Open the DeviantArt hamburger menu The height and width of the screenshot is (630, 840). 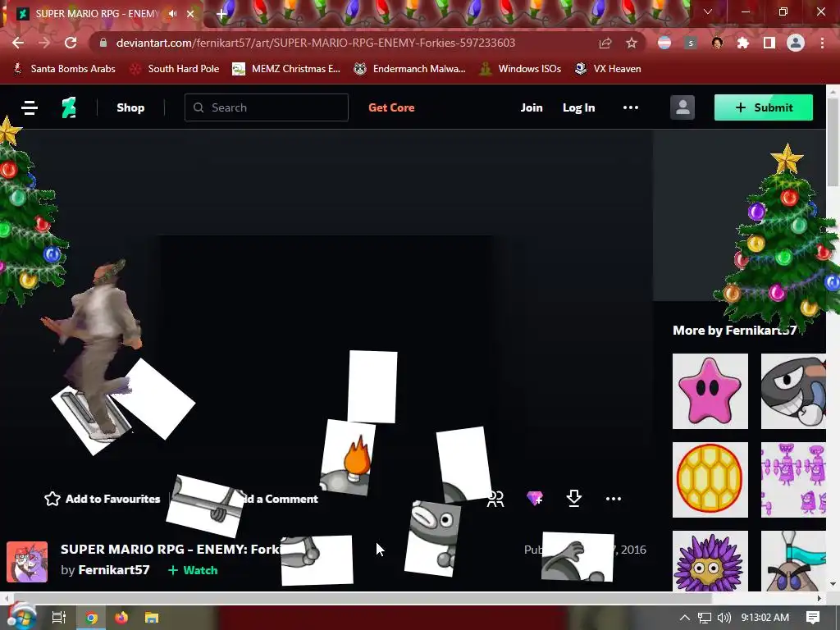(x=30, y=107)
